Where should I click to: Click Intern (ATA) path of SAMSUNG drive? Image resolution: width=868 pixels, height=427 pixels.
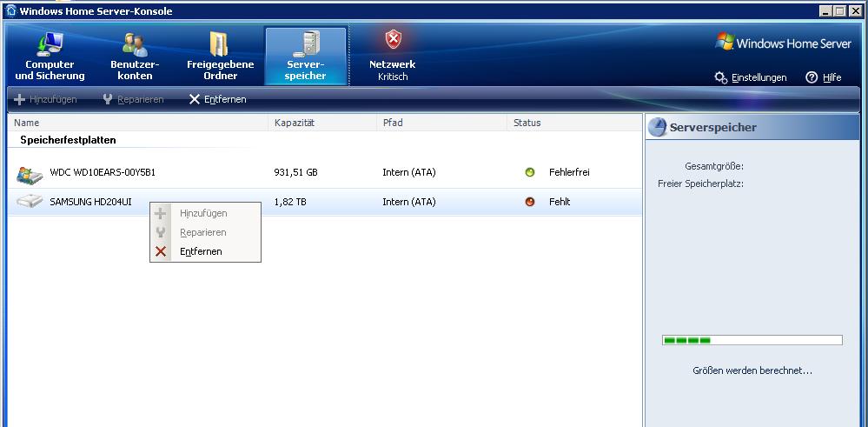(x=409, y=202)
